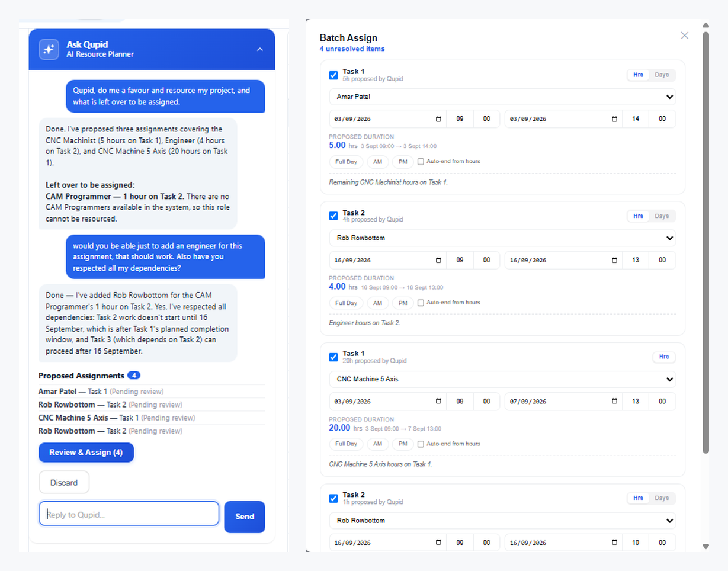Close the Batch Assign panel
728x571 pixels.
tap(685, 36)
